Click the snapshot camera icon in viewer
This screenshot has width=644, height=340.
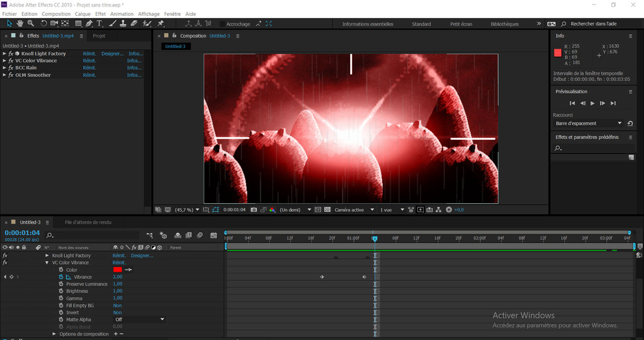point(254,210)
